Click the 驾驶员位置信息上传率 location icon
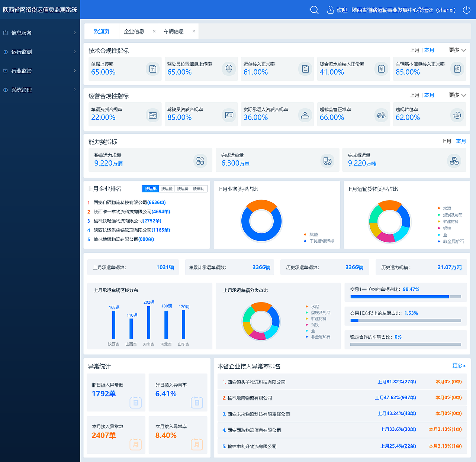The width and height of the screenshot is (476, 462). click(x=229, y=69)
